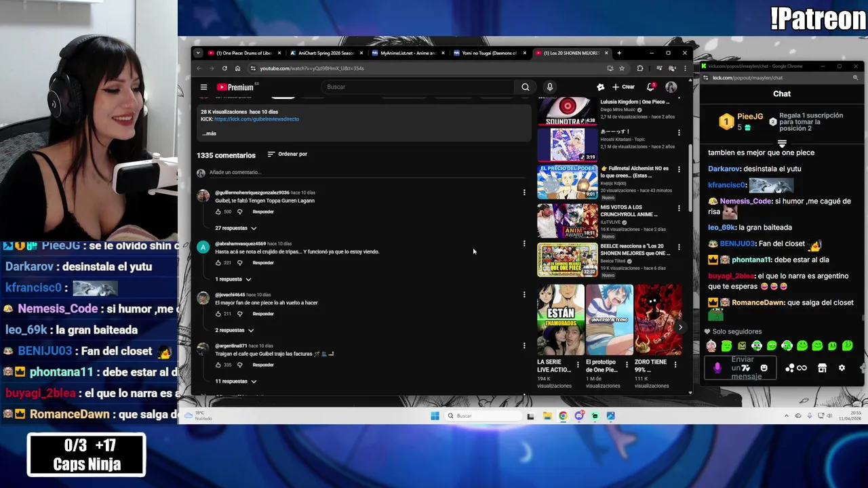Open the ZORO TIENE 99% short thumbnail

pyautogui.click(x=658, y=320)
